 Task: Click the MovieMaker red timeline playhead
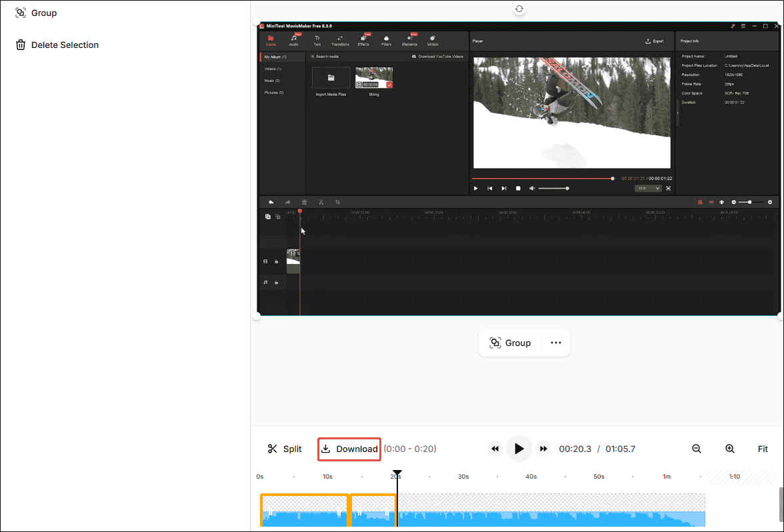pyautogui.click(x=299, y=212)
